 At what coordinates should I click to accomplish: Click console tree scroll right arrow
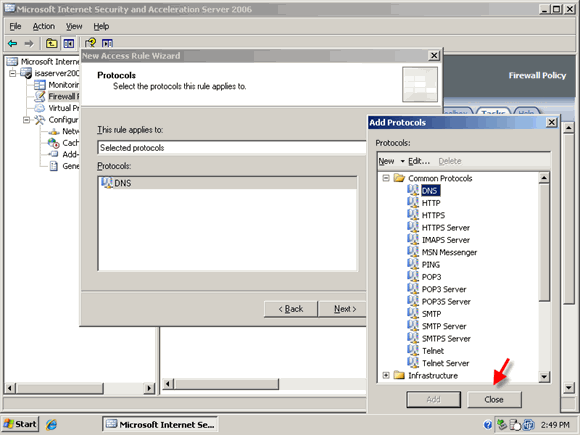[x=149, y=388]
